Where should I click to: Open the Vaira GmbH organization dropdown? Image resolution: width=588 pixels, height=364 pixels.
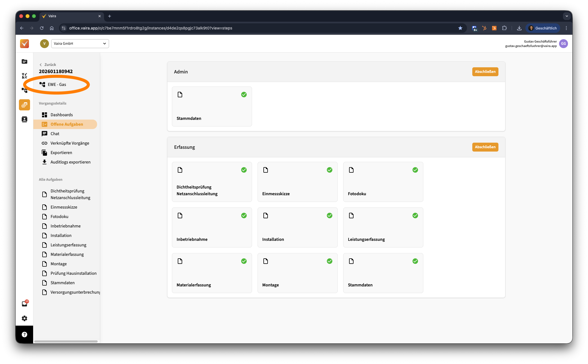80,44
